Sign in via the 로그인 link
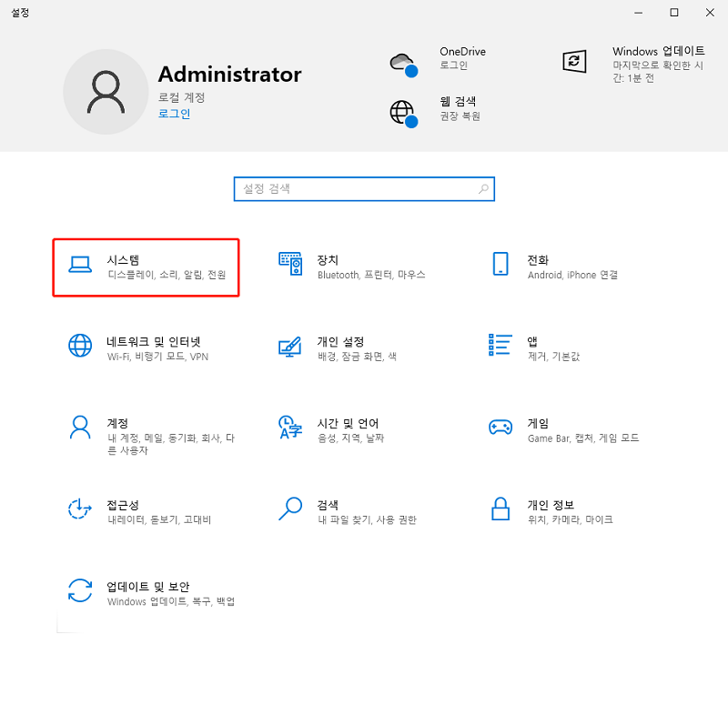Screen dimensions: 728x725 (x=173, y=115)
